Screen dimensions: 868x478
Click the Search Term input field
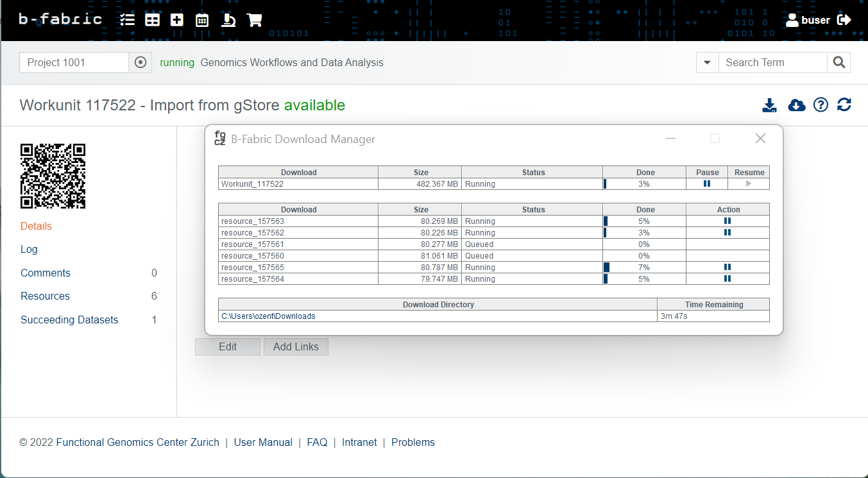772,63
